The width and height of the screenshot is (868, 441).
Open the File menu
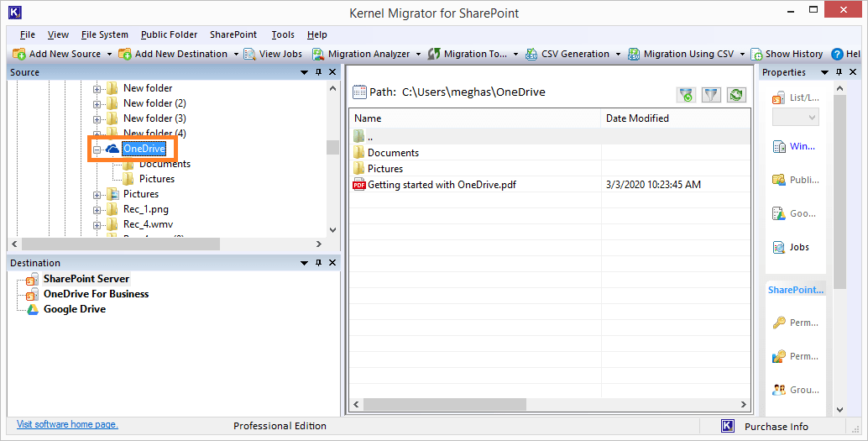(x=27, y=34)
